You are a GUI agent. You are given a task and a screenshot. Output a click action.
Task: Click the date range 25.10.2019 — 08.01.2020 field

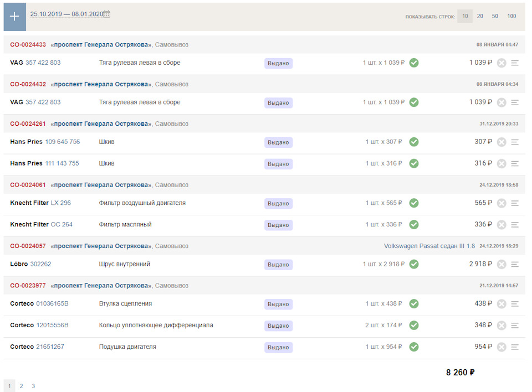[66, 14]
